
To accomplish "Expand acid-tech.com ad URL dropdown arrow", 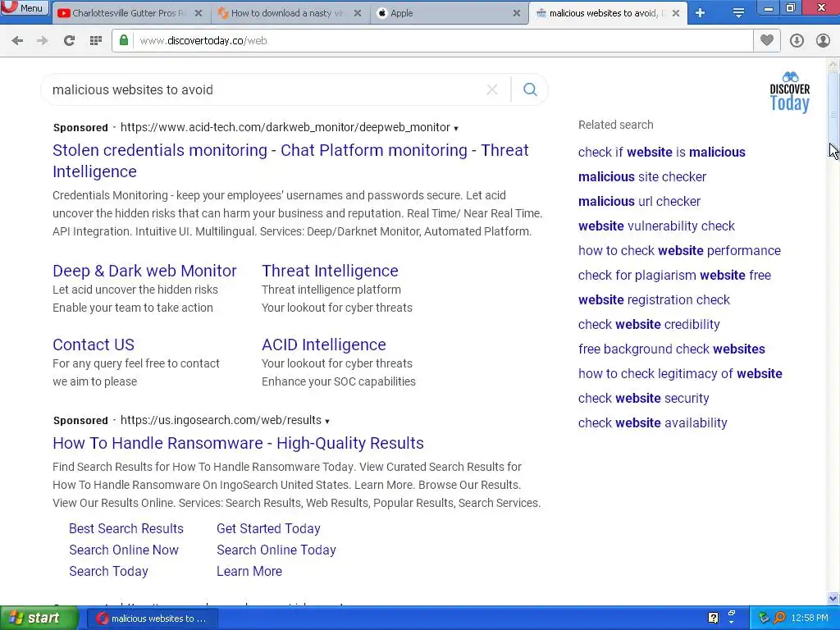I will (456, 129).
